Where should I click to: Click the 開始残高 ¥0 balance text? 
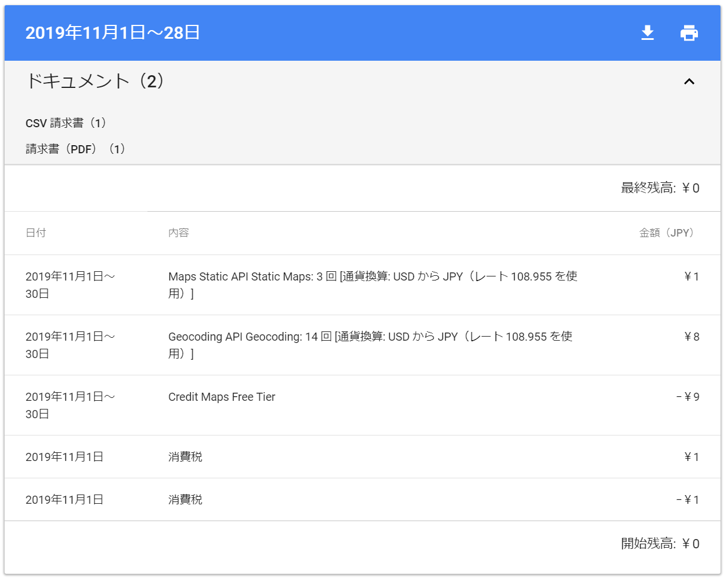coord(660,544)
